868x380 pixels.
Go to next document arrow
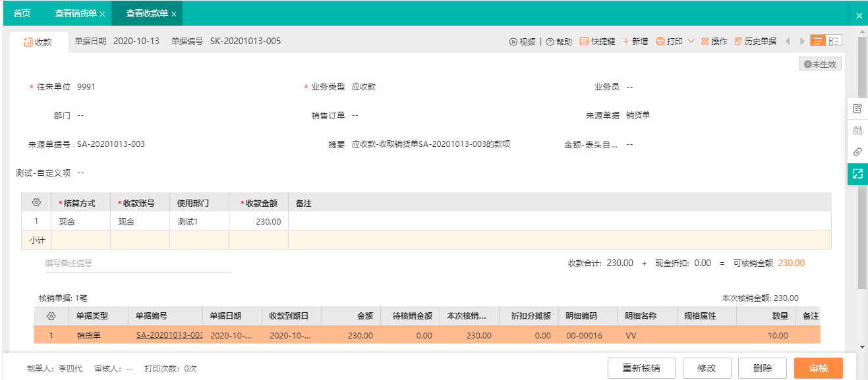[x=802, y=41]
